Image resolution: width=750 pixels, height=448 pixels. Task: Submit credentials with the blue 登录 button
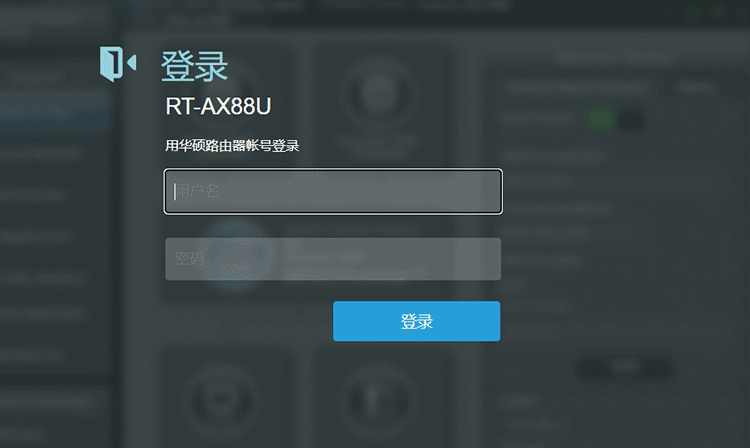coord(417,321)
